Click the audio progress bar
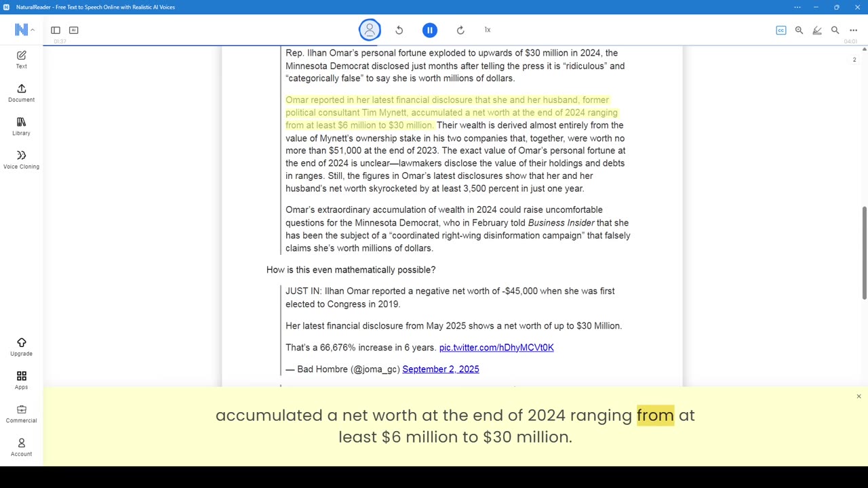 click(x=456, y=45)
